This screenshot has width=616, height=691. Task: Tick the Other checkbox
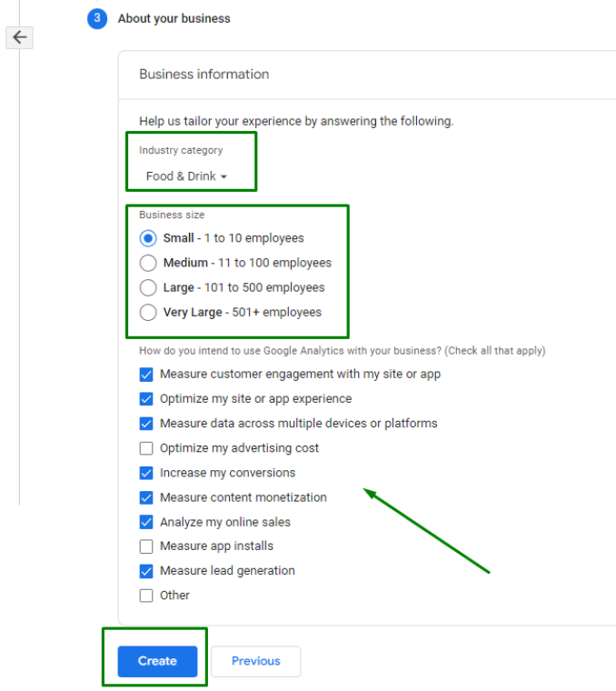coord(146,596)
